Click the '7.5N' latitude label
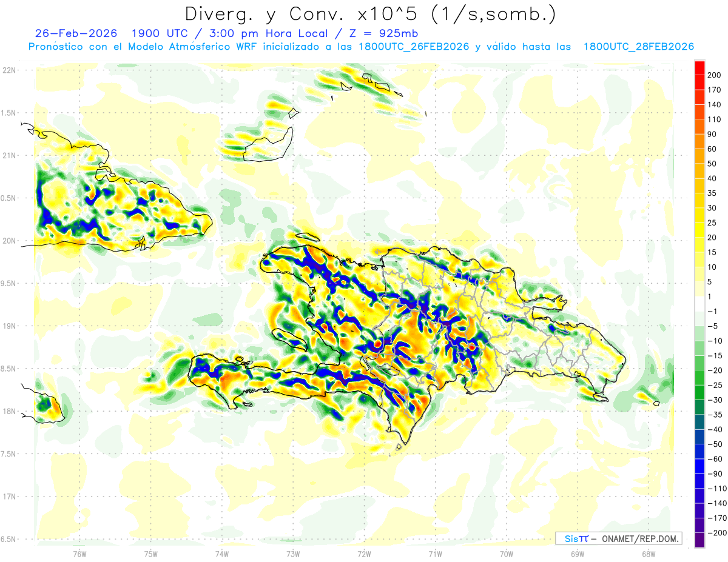The image size is (728, 562). click(x=9, y=453)
